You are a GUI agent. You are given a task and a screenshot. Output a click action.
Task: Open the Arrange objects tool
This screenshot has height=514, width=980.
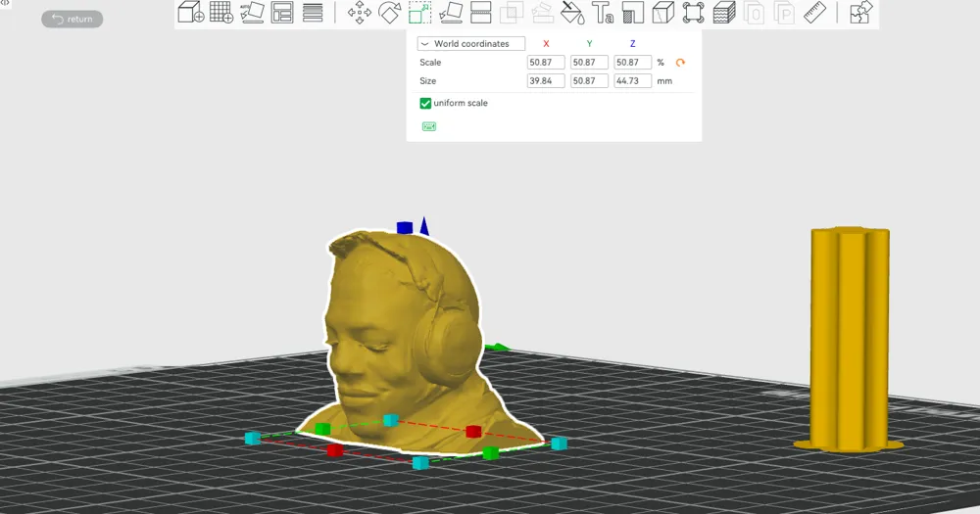[x=282, y=12]
